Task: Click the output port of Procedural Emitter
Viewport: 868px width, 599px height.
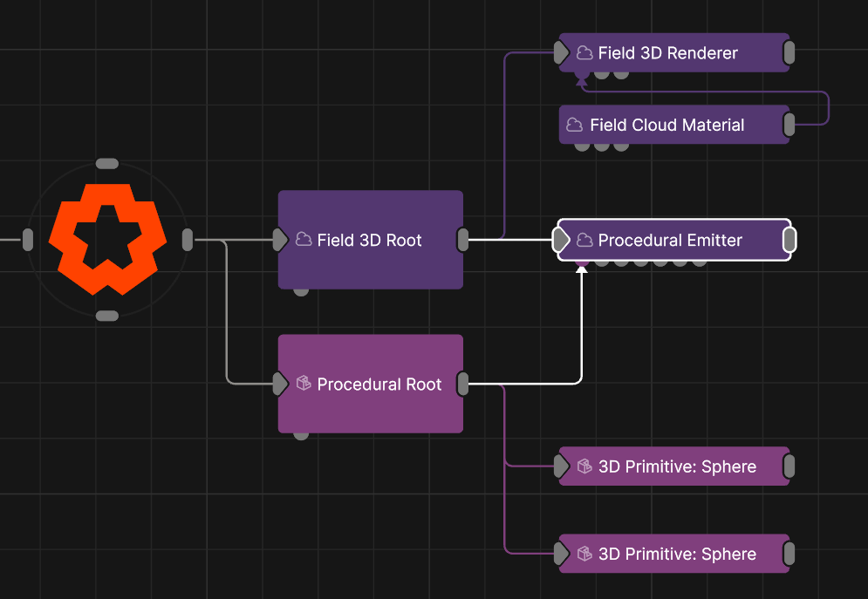Action: point(789,240)
